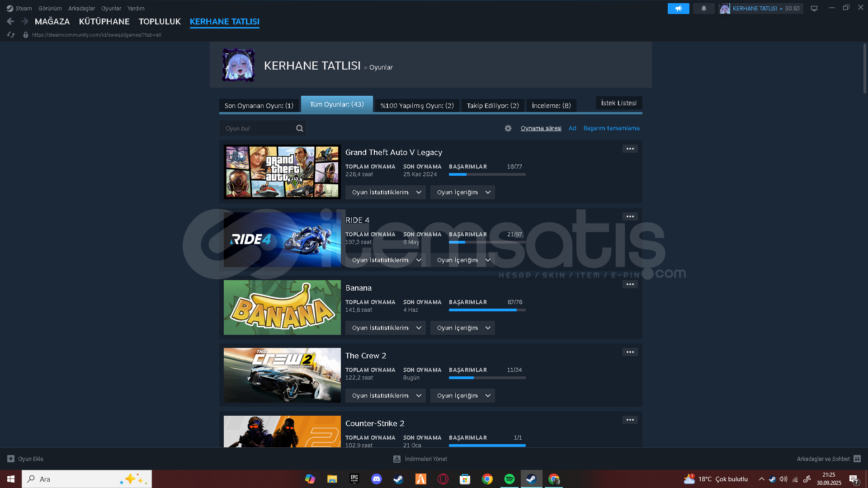Go to KÜTÜPHANE section
868x488 pixels.
104,21
